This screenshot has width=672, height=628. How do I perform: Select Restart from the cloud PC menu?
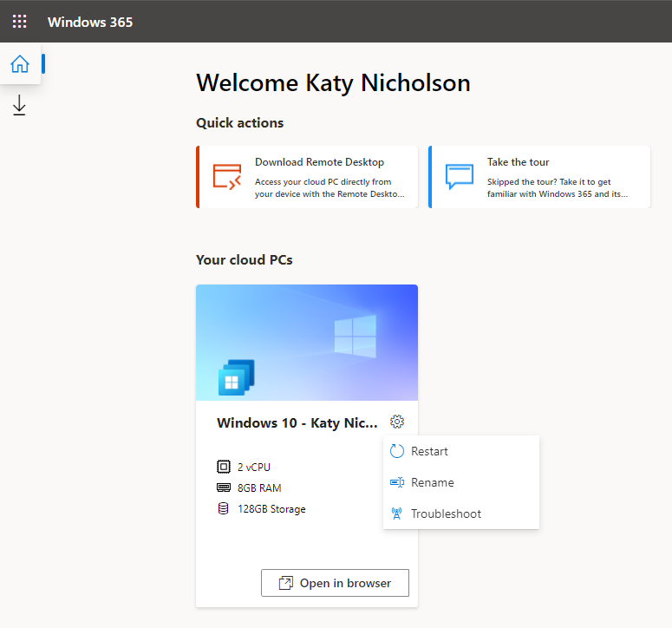coord(429,451)
